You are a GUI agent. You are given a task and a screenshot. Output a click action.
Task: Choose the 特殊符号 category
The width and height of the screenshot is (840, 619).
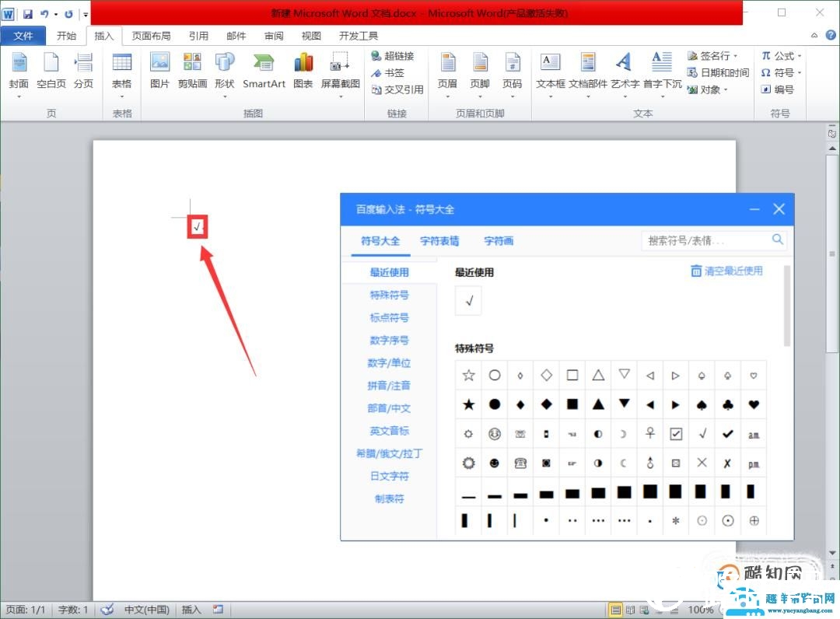click(390, 295)
